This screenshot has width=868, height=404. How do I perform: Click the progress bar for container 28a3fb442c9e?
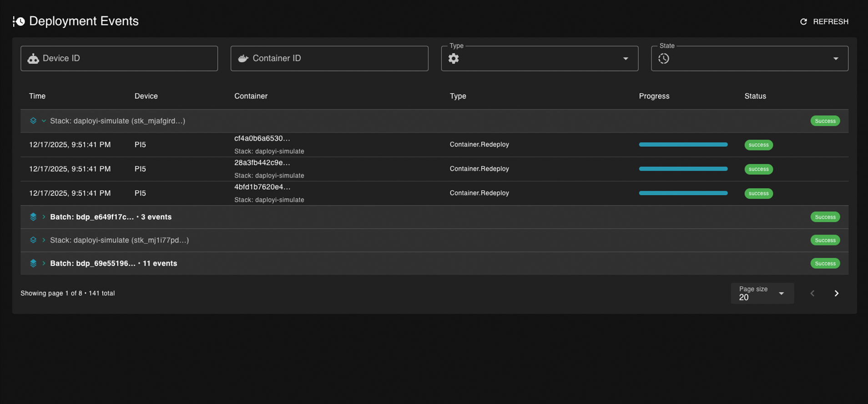[683, 169]
